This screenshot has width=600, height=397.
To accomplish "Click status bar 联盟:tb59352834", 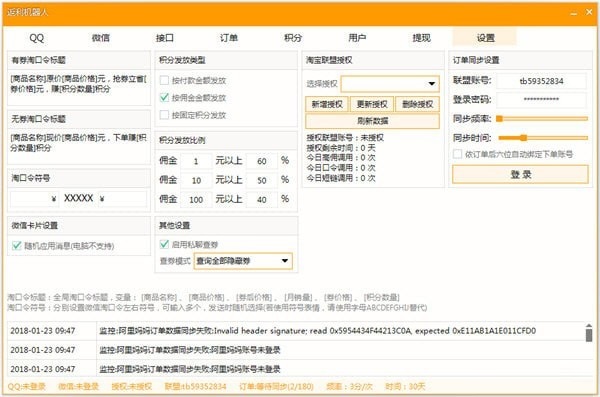I will point(196,387).
